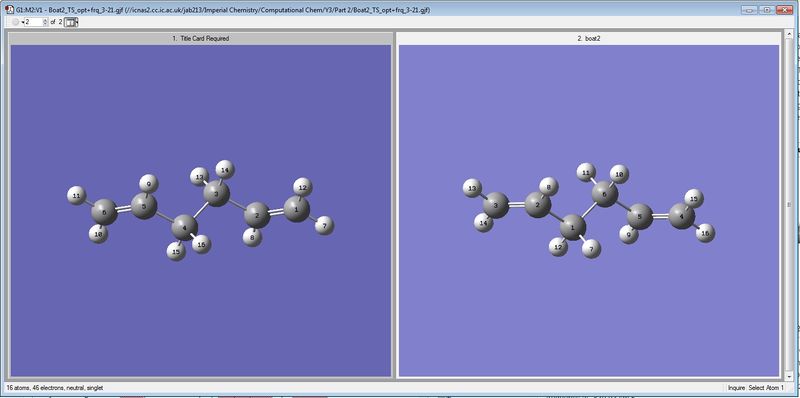Image resolution: width=800 pixels, height=398 pixels.
Task: Click the GaussView app icon in title bar
Action: 10,10
